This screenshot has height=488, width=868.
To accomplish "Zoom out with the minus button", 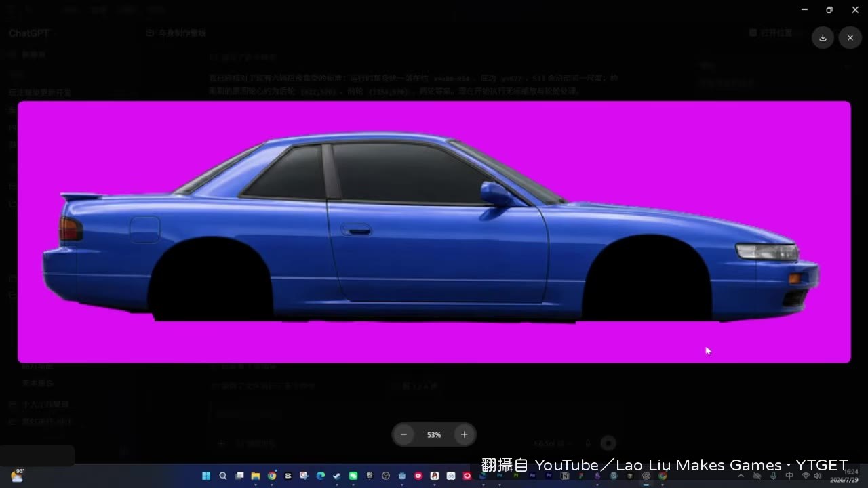I will pos(404,434).
